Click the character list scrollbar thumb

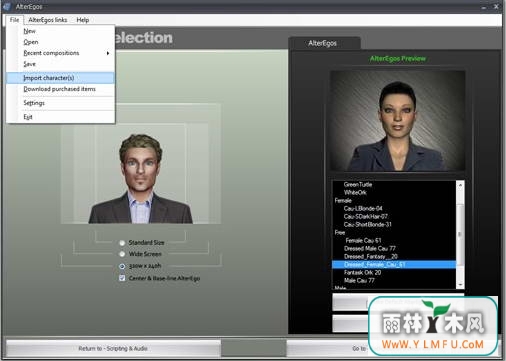460,235
